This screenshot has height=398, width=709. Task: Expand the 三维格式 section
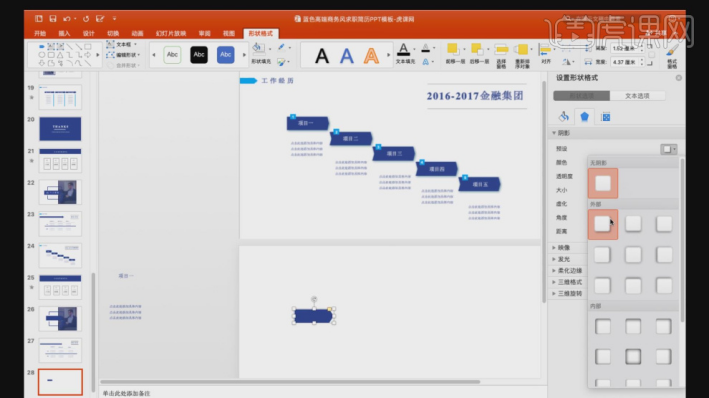click(x=567, y=282)
